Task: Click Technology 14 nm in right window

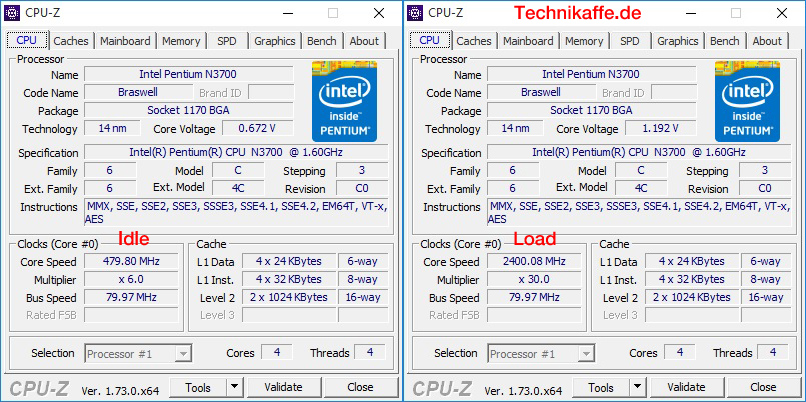Action: click(516, 128)
